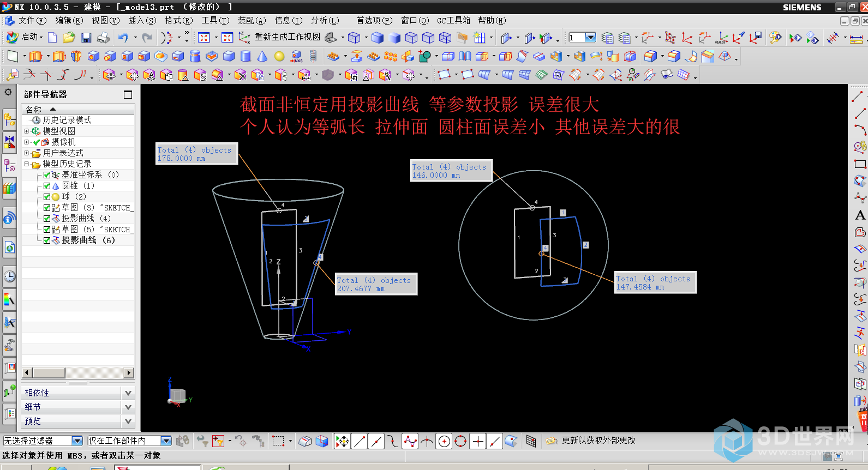
Task: Toggle the Enable Snap Point icon
Action: [343, 441]
